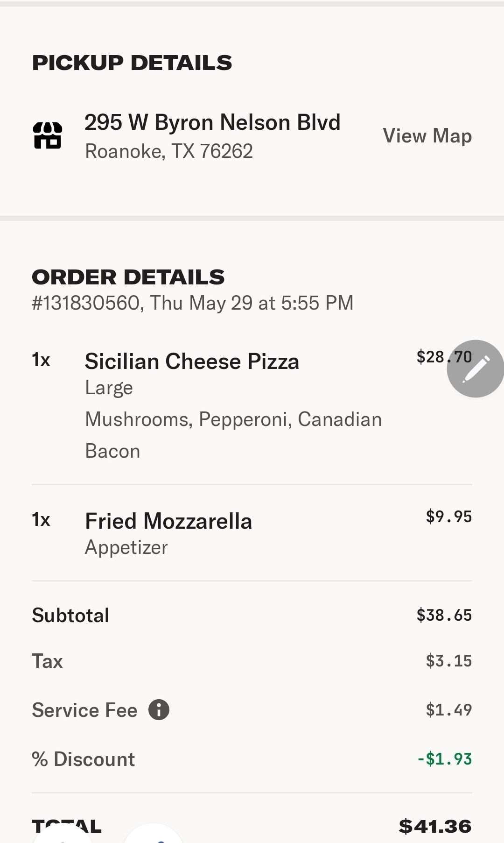Viewport: 504px width, 843px height.
Task: Tap the Tax amount $3.15
Action: [x=448, y=661]
